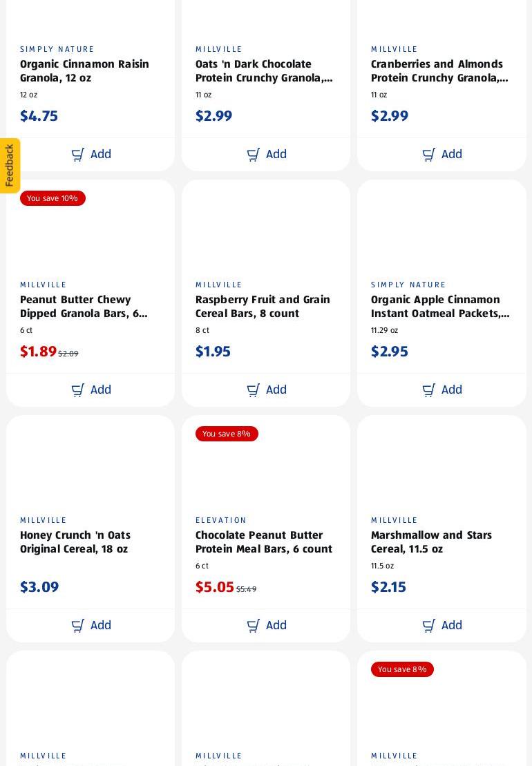This screenshot has height=766, width=532.
Task: Open Organic Cinnamon Raisin Granola product title
Action: (x=84, y=71)
